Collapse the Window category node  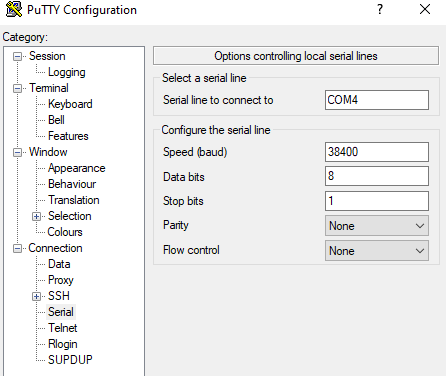(x=17, y=152)
